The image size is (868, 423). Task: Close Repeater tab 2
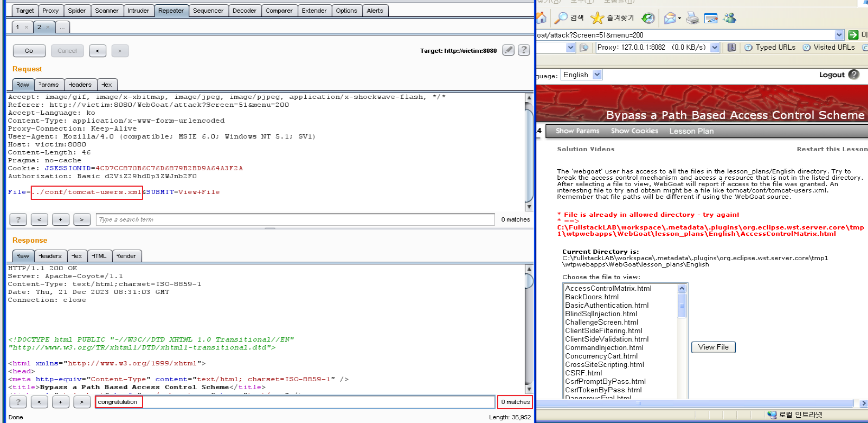pos(48,27)
